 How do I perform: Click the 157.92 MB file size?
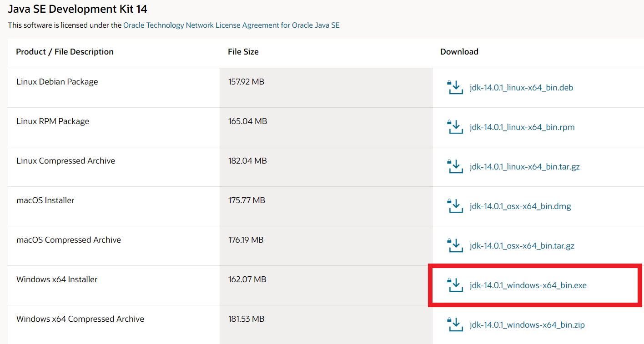(x=246, y=82)
